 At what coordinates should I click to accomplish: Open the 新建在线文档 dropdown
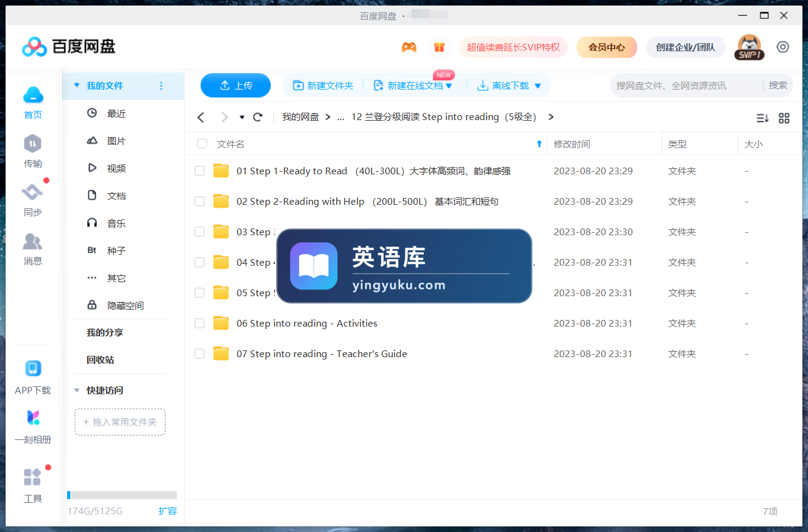pos(449,86)
